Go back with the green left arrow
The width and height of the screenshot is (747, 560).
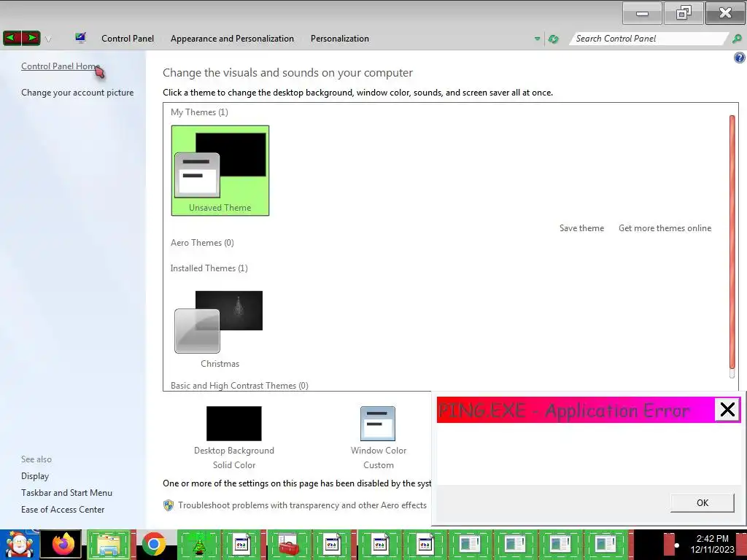12,38
